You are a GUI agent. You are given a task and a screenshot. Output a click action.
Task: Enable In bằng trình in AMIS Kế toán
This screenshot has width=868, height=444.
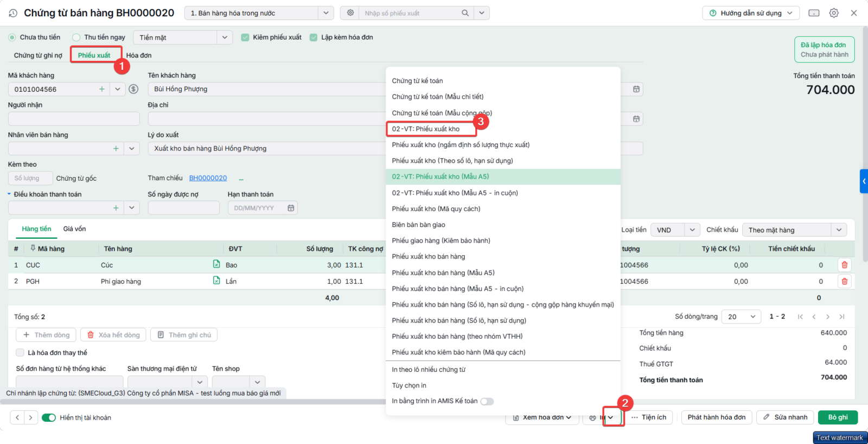click(x=487, y=402)
